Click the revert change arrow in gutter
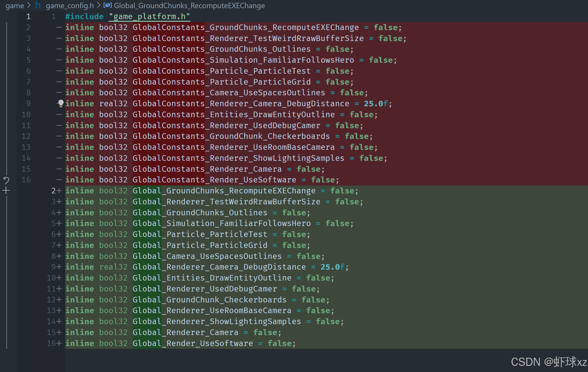The image size is (588, 372). pyautogui.click(x=6, y=180)
